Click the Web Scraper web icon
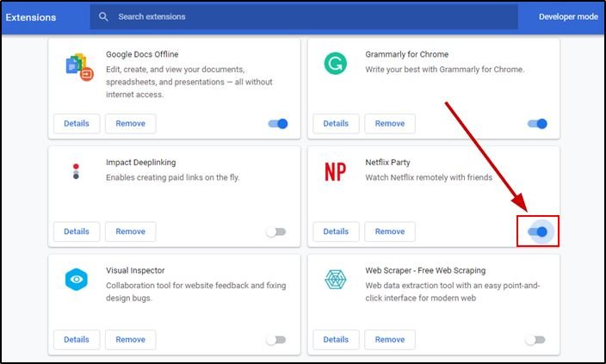The width and height of the screenshot is (606, 364). coord(335,280)
